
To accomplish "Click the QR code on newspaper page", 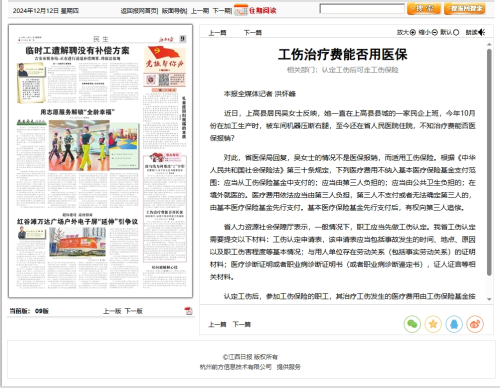I will click(x=164, y=80).
